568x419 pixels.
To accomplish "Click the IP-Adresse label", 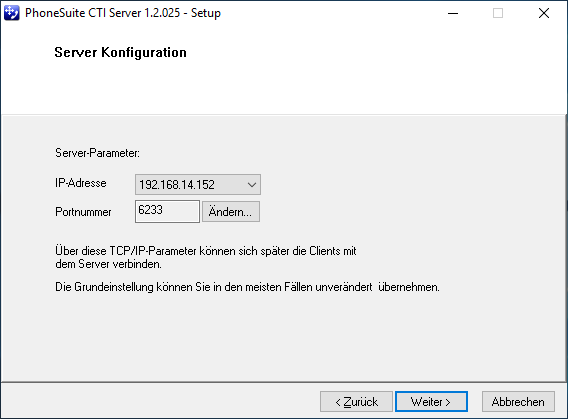I will click(81, 183).
